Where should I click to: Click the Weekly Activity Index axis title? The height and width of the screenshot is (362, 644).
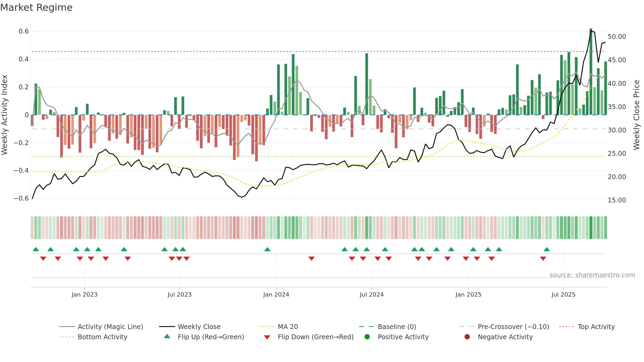coord(4,115)
